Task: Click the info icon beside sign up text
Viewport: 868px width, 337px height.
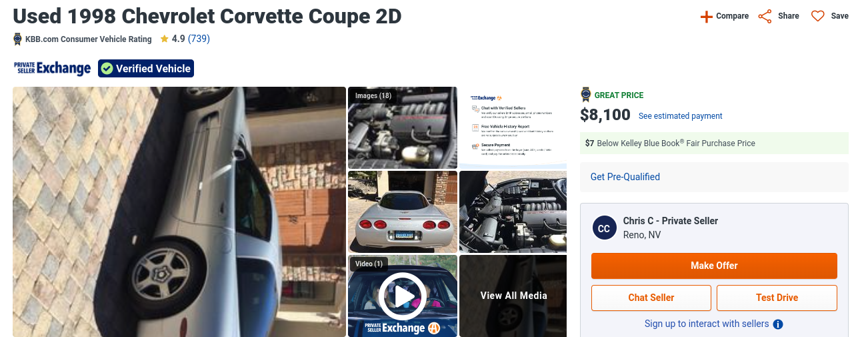Action: coord(777,324)
